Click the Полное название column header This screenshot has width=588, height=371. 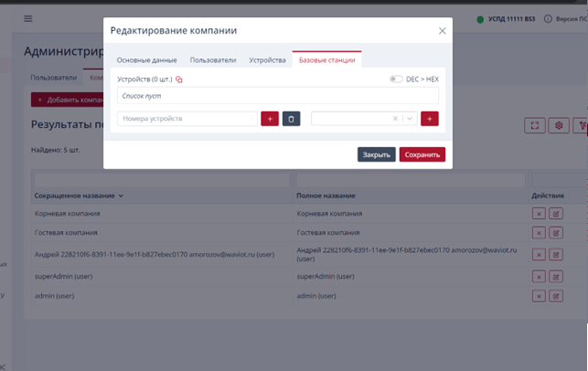(326, 196)
